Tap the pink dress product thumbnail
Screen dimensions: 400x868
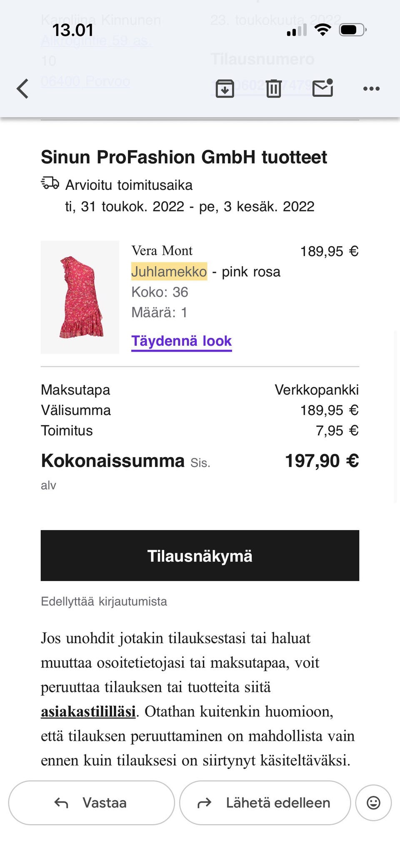[80, 297]
